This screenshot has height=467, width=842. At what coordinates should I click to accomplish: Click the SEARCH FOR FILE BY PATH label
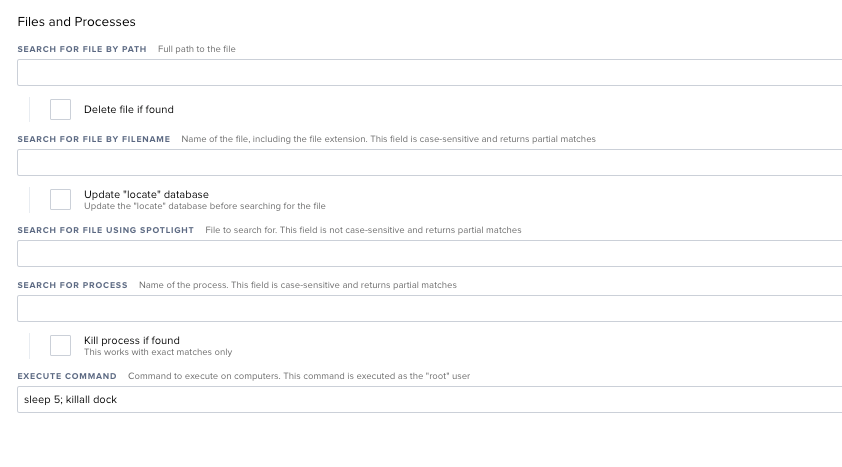(82, 49)
